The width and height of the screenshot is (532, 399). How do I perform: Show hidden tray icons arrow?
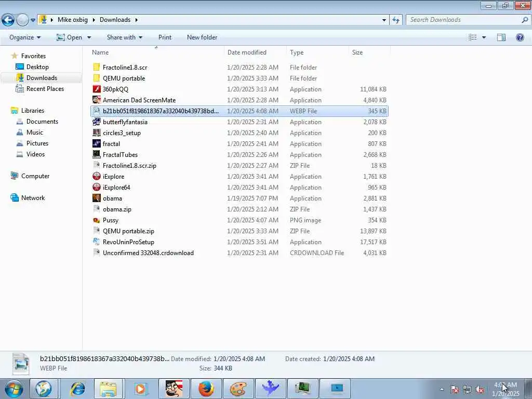click(442, 390)
